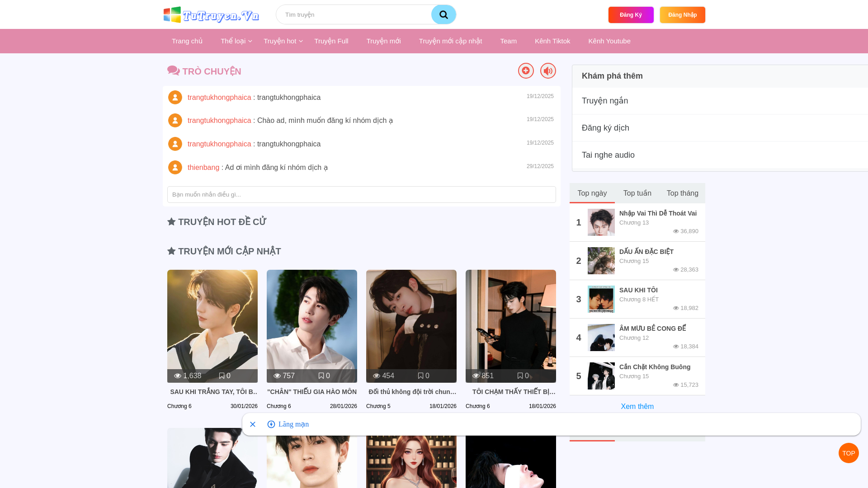Click the lightning icon beside Lãng mạn

(271, 424)
